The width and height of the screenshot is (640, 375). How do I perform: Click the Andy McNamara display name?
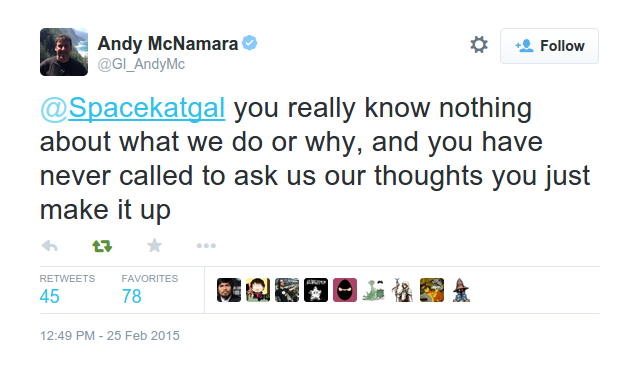[x=167, y=43]
